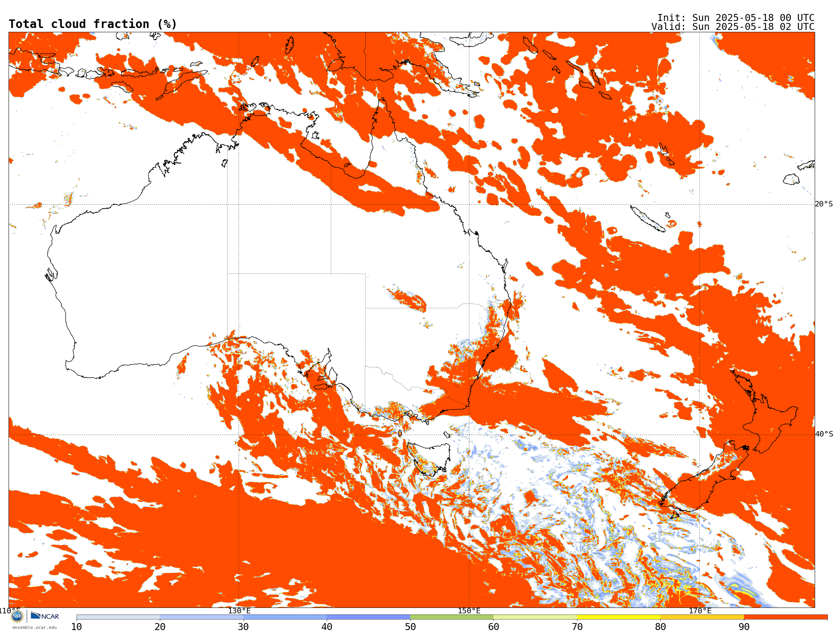Click New Caledonia island on the map
Image resolution: width=840 pixels, height=632 pixels.
tap(647, 219)
